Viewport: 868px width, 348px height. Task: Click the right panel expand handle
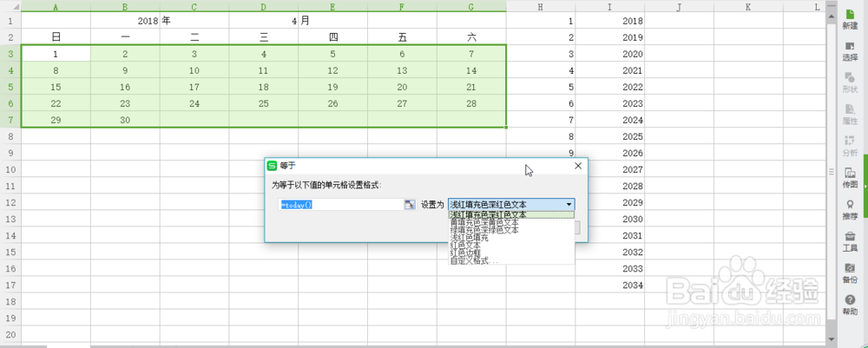point(865,187)
